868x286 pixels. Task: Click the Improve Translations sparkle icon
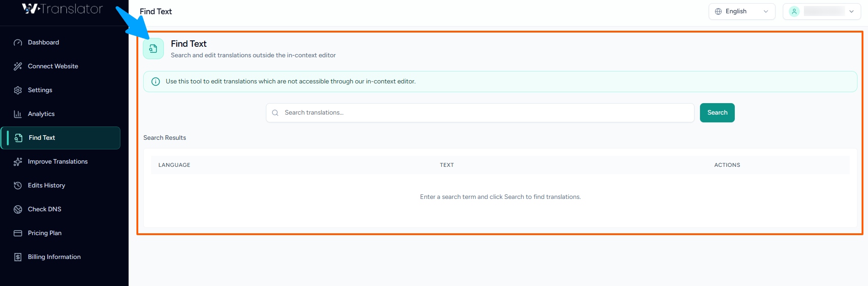18,162
